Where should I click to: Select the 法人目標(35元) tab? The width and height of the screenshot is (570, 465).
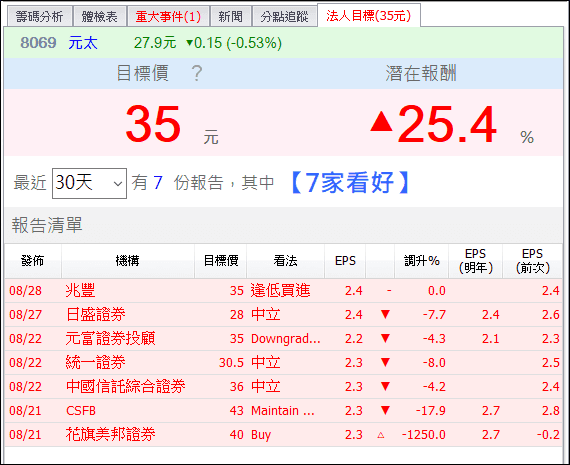point(369,15)
